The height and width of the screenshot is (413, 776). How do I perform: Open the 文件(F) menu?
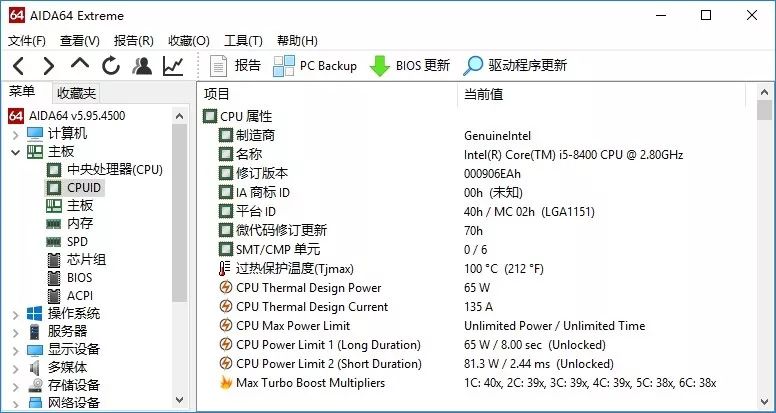(x=27, y=41)
